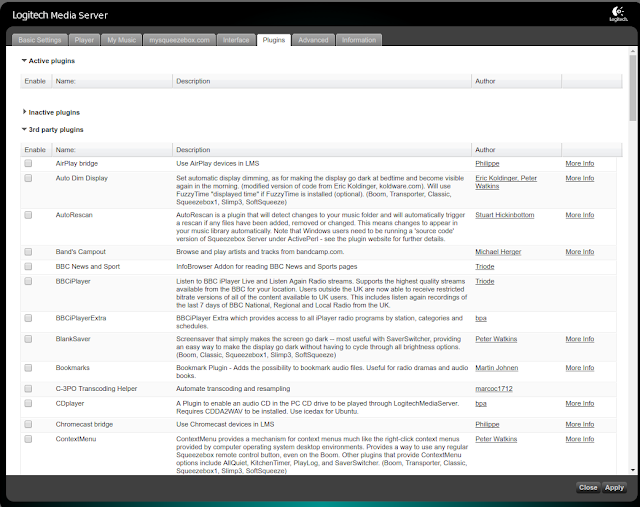
Task: Open bpa author link for CDplayer
Action: 481,403
